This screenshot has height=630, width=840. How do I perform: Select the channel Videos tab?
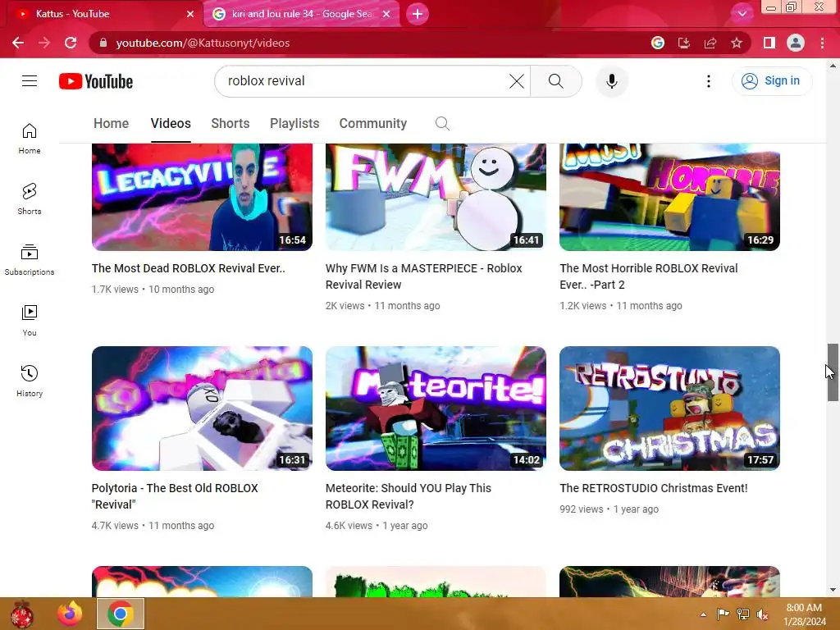(x=171, y=123)
